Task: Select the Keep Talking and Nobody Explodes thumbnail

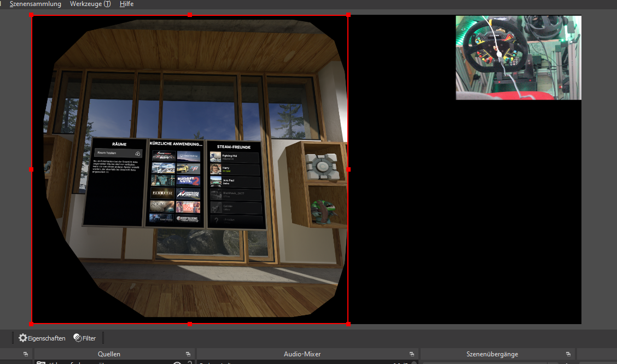Action: 188,218
